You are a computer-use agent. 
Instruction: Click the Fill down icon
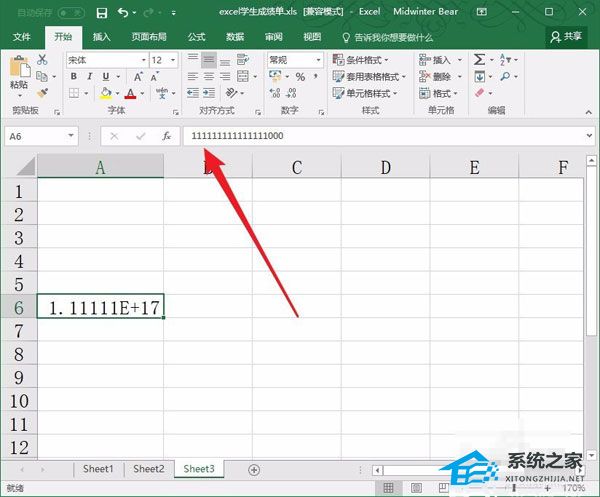coord(479,77)
